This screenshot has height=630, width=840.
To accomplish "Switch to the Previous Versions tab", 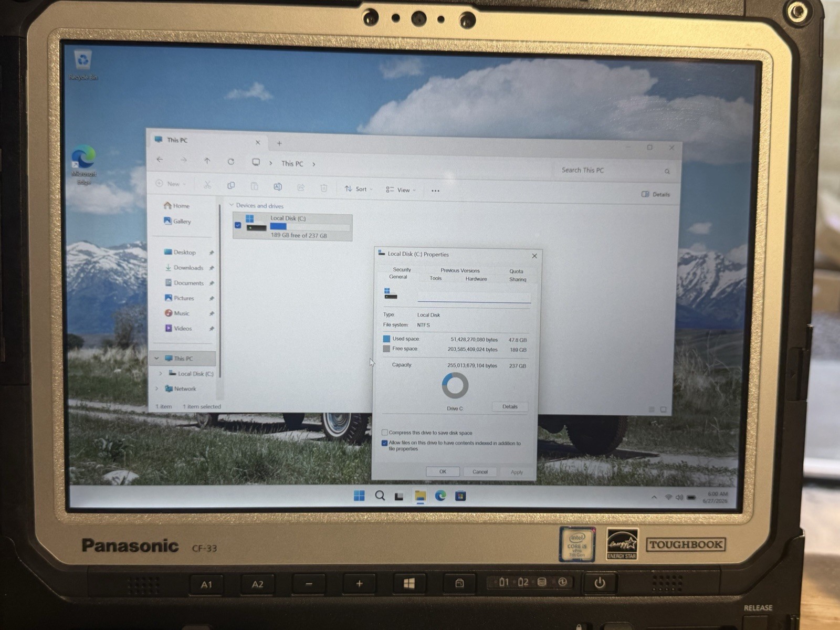I will (460, 270).
